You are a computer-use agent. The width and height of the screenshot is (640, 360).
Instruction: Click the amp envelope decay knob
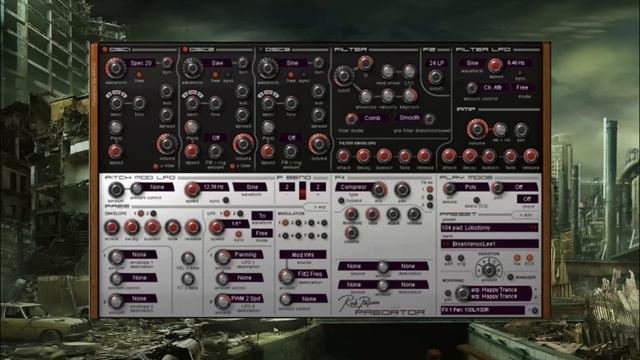click(469, 156)
